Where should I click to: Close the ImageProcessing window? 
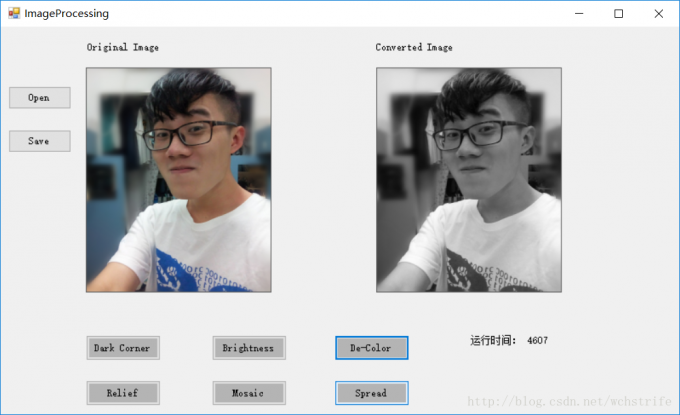click(x=659, y=13)
